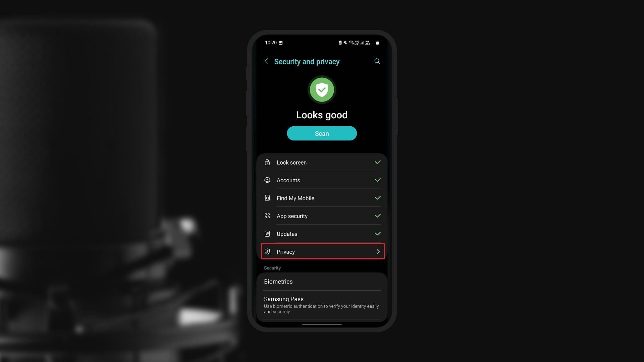Viewport: 644px width, 362px height.
Task: Tap the Privacy shield icon
Action: 267,251
